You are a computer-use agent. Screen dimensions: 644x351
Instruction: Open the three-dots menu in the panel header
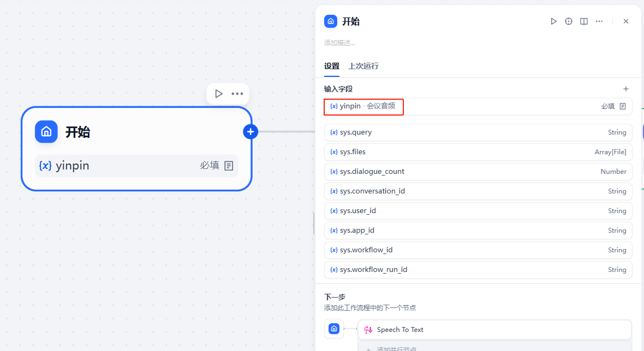click(599, 21)
